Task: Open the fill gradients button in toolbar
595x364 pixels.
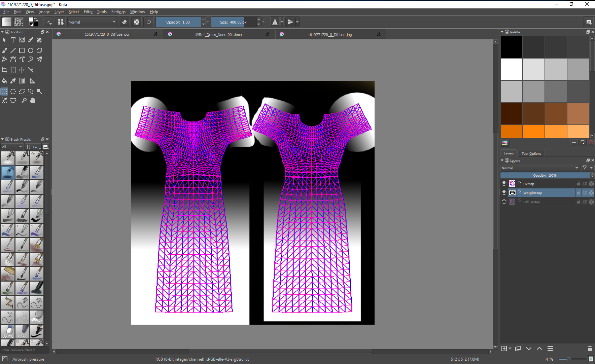Action: coord(7,22)
